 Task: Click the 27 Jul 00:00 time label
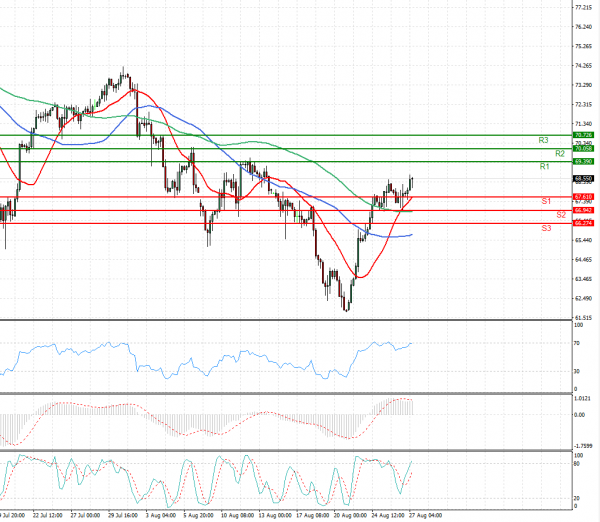point(85,516)
